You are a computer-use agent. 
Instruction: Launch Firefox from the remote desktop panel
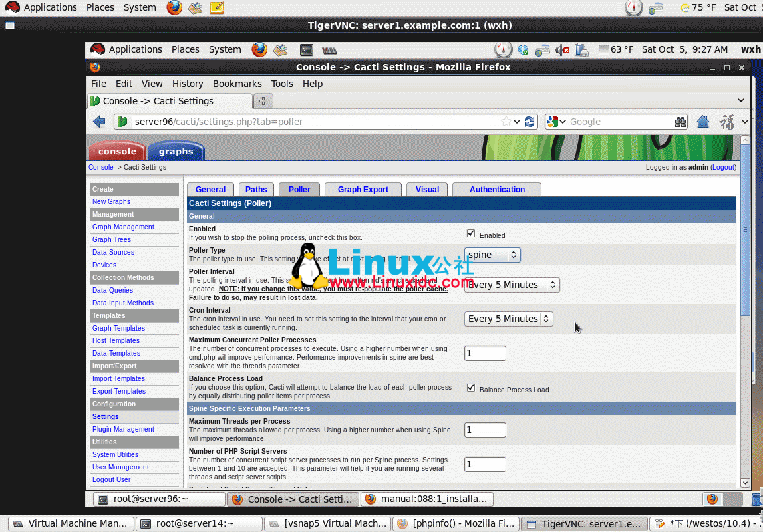(259, 49)
